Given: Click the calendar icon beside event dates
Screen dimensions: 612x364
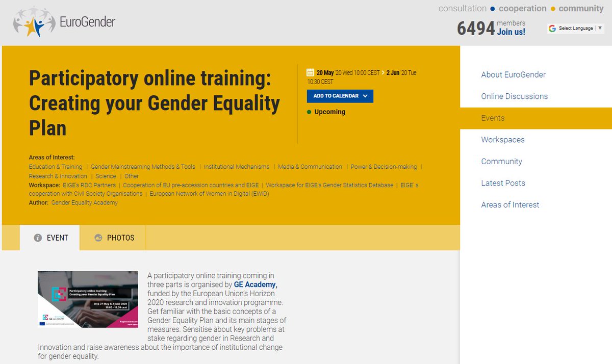Looking at the screenshot, I should point(310,72).
